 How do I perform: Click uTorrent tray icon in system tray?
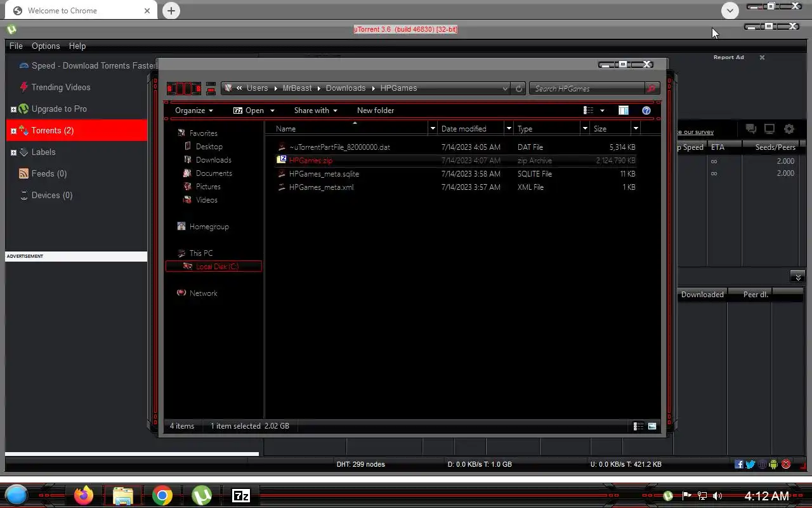coord(668,496)
